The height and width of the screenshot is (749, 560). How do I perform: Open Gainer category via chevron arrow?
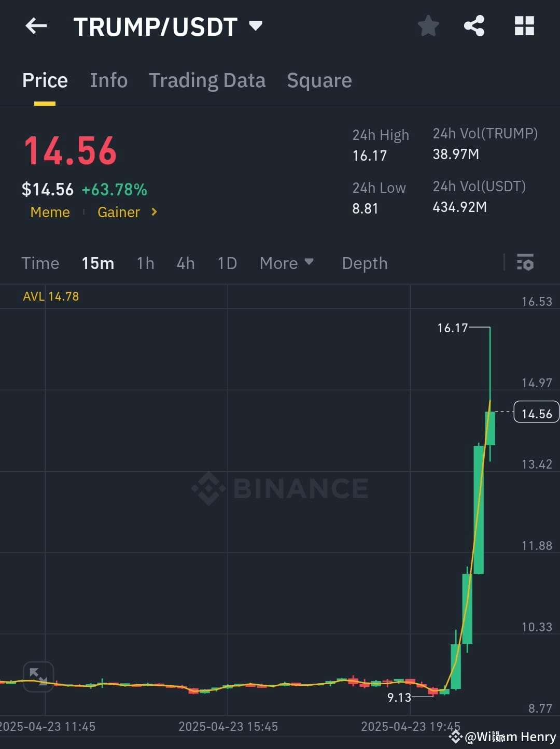(154, 212)
